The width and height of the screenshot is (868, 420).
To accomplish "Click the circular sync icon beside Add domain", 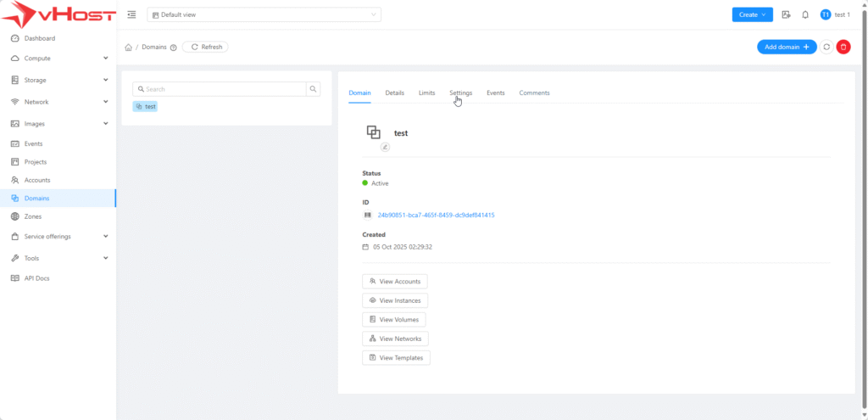I will (826, 48).
